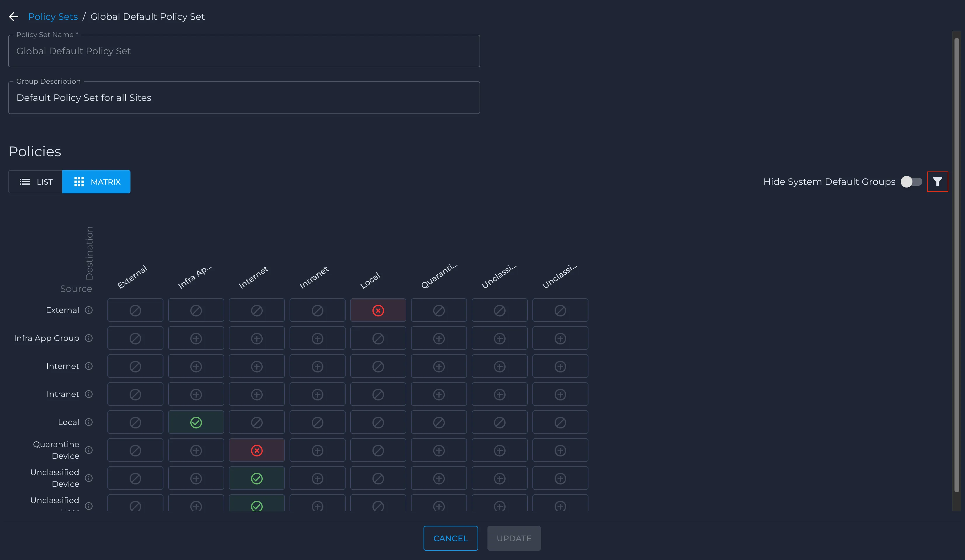
Task: Click info icon next to Quarantine Device
Action: (89, 450)
